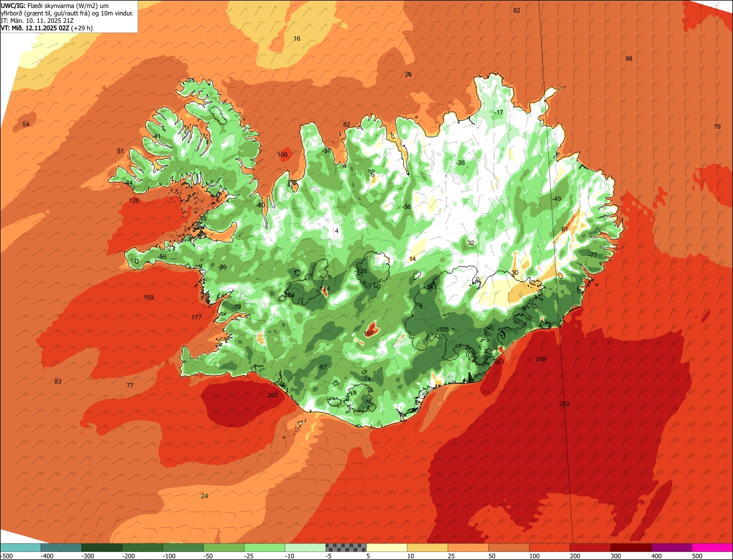This screenshot has width=733, height=560.
Task: Click the flux value -77 on land
Action: tap(592, 255)
